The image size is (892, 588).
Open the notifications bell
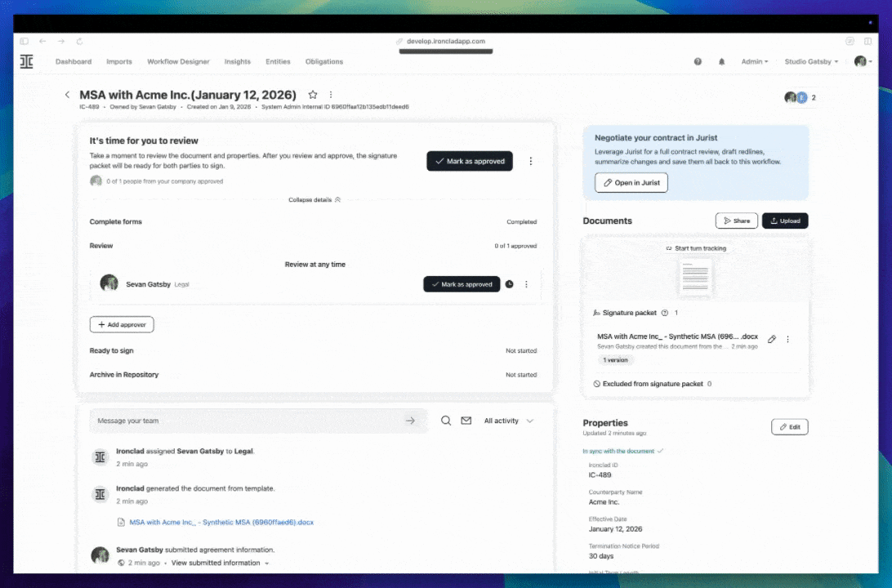pos(721,61)
